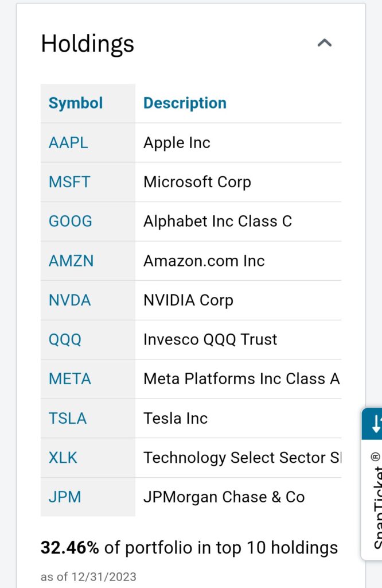382x588 pixels.
Task: Click the AMZN ticker link
Action: tap(71, 261)
